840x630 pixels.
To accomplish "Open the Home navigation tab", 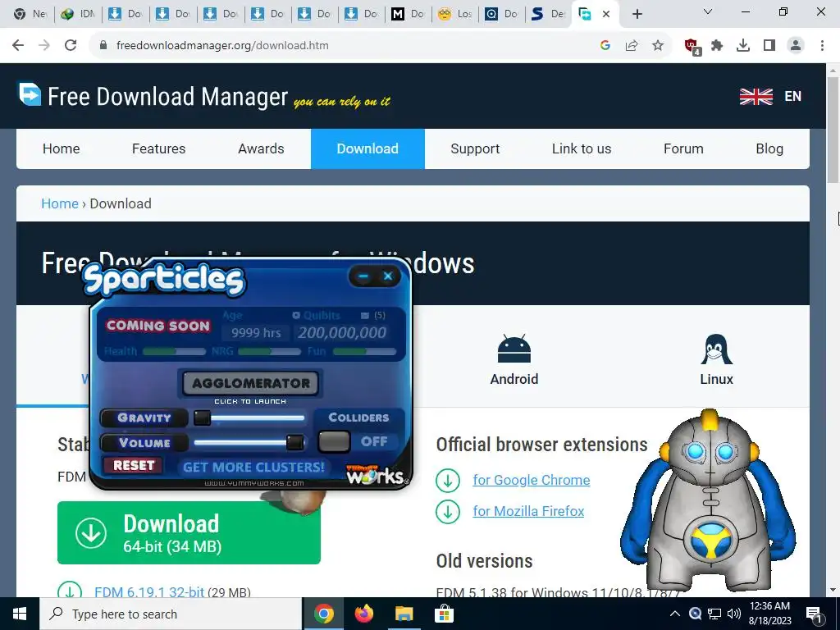I will point(61,148).
